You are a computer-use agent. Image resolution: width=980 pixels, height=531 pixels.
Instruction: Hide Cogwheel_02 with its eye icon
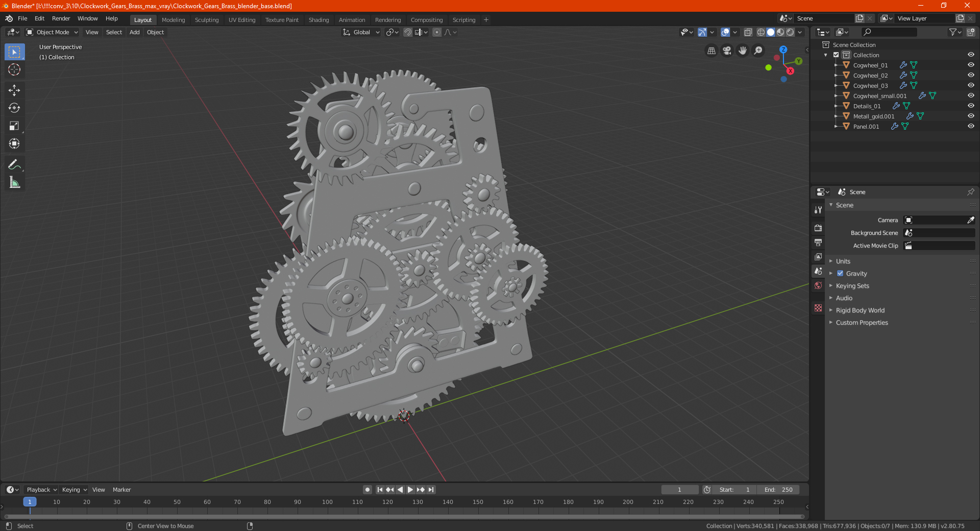point(971,75)
